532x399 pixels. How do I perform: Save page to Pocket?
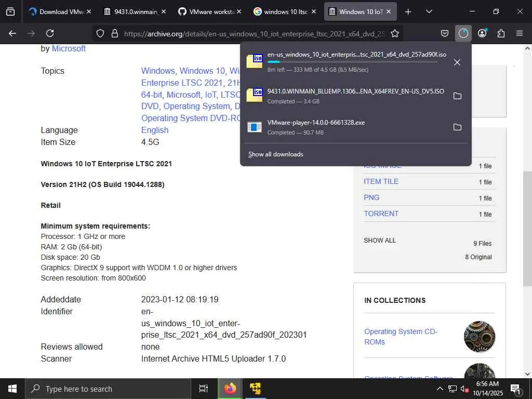click(445, 33)
